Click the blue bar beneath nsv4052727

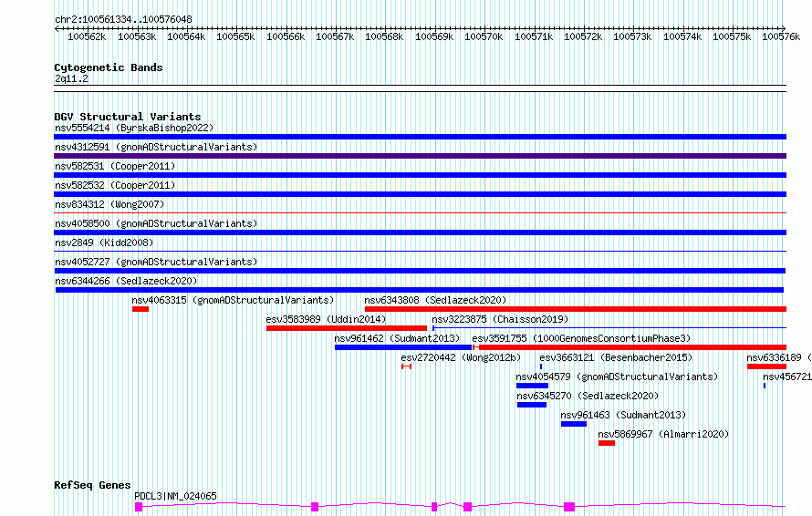420,271
